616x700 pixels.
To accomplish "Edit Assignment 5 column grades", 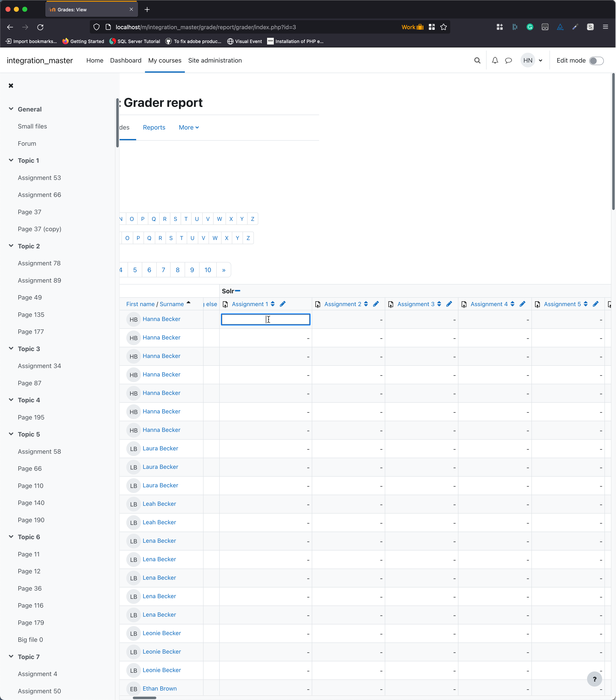I will tap(595, 304).
